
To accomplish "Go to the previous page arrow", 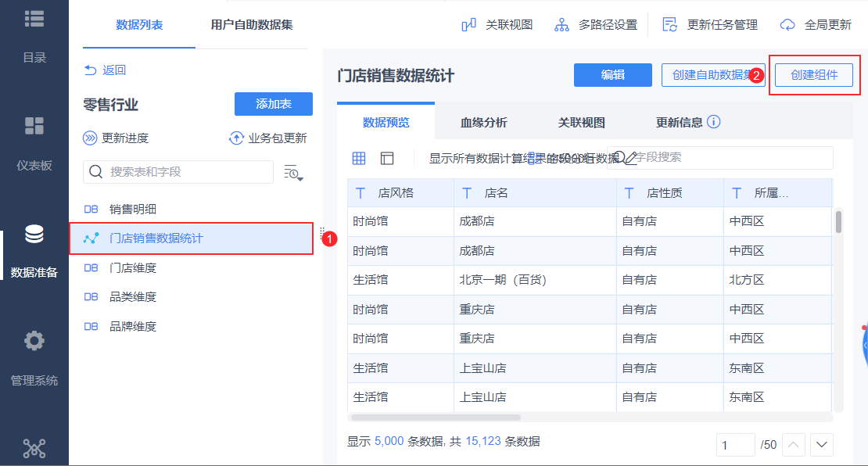I will (x=793, y=444).
